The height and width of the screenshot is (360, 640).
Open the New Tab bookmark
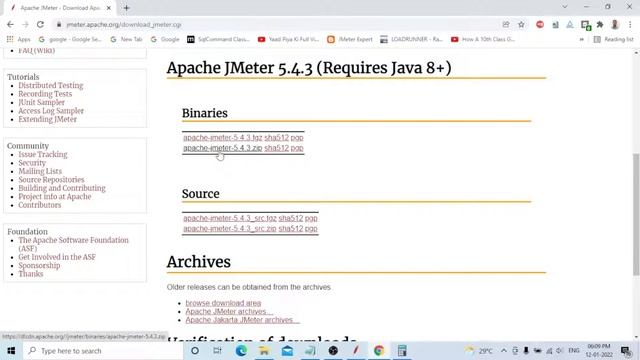pos(127,39)
